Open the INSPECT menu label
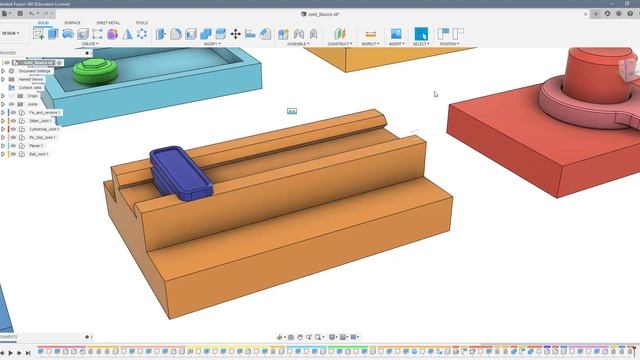This screenshot has width=640, height=360. (370, 44)
